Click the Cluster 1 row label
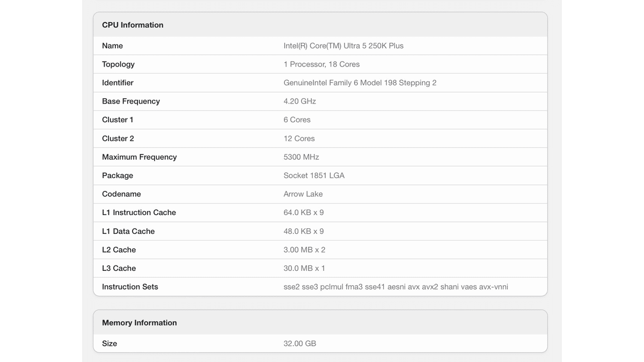The width and height of the screenshot is (644, 362). 118,120
